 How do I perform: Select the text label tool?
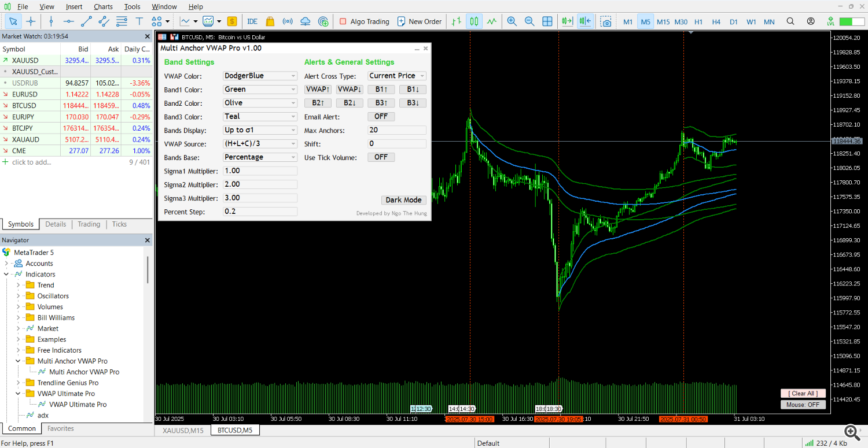139,21
